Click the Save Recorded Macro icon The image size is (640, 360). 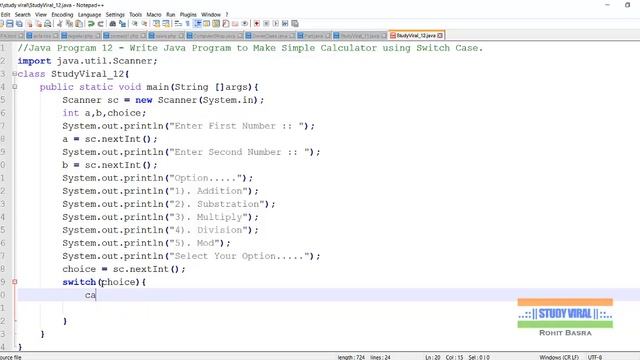(x=295, y=24)
